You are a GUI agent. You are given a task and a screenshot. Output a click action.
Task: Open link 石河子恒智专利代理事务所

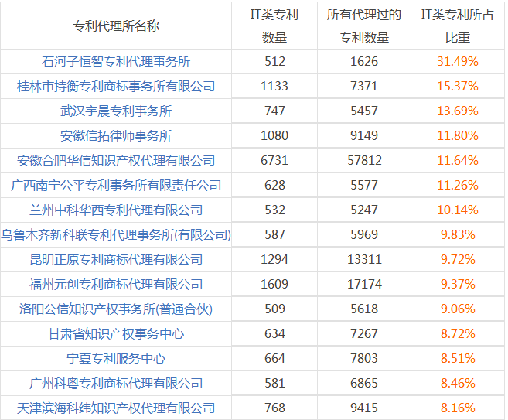[116, 62]
